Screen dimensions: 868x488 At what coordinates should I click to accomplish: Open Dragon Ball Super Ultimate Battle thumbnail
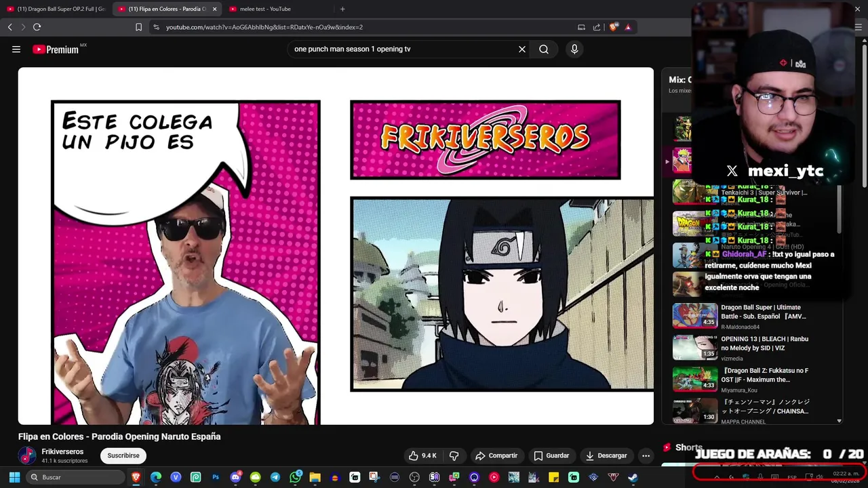coord(695,316)
